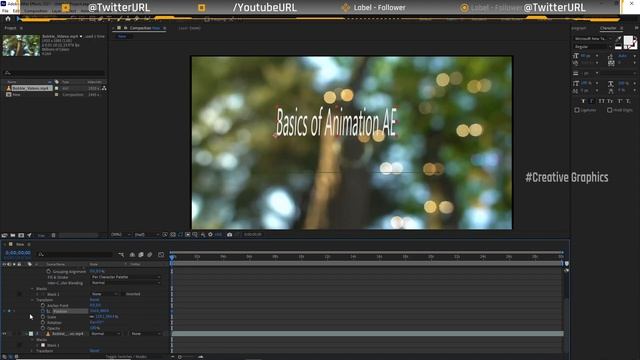Click the Small Caps style button
The image size is (640, 360).
tap(610, 101)
